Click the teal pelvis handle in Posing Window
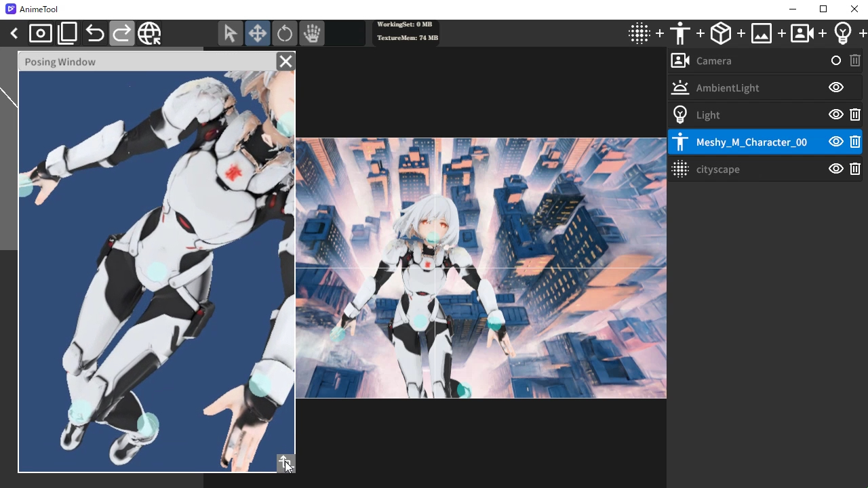 (157, 272)
